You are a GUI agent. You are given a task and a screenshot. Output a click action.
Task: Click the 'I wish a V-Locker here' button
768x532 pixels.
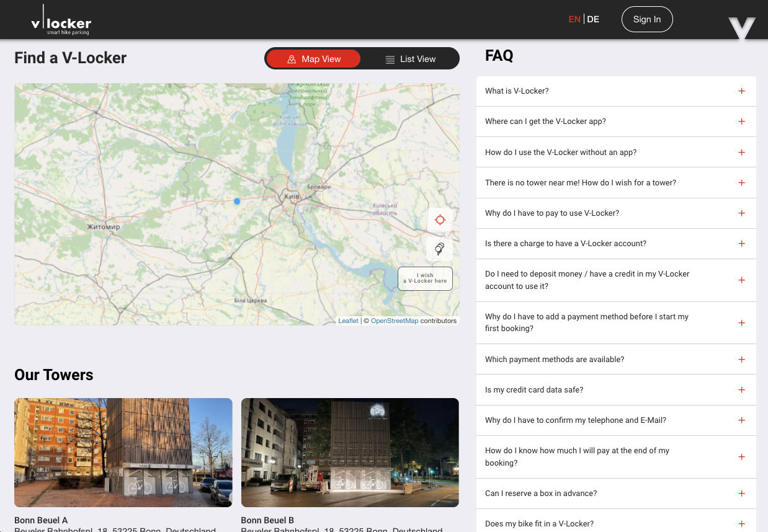pos(424,278)
